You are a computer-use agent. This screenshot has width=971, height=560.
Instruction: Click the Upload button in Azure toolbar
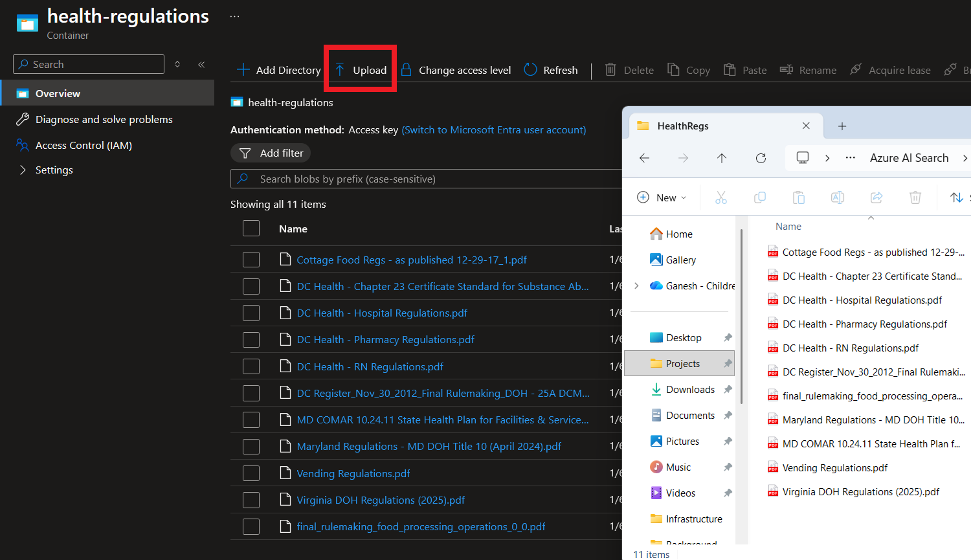361,70
